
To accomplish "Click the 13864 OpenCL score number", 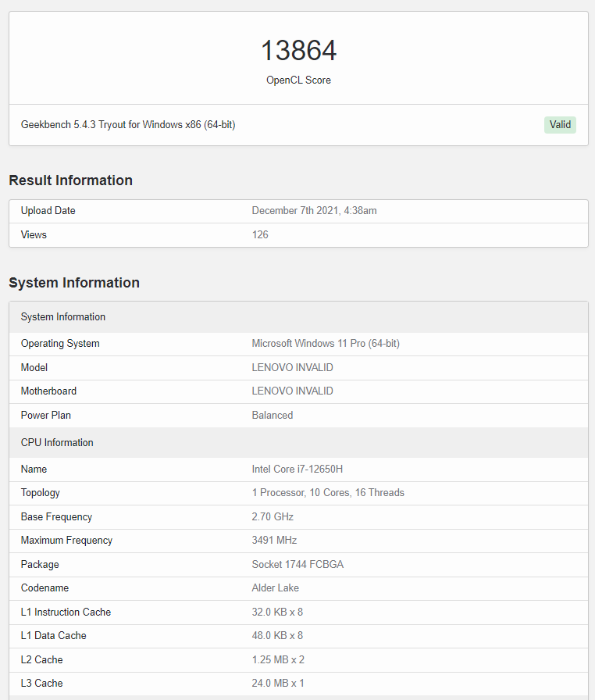I will pyautogui.click(x=298, y=51).
